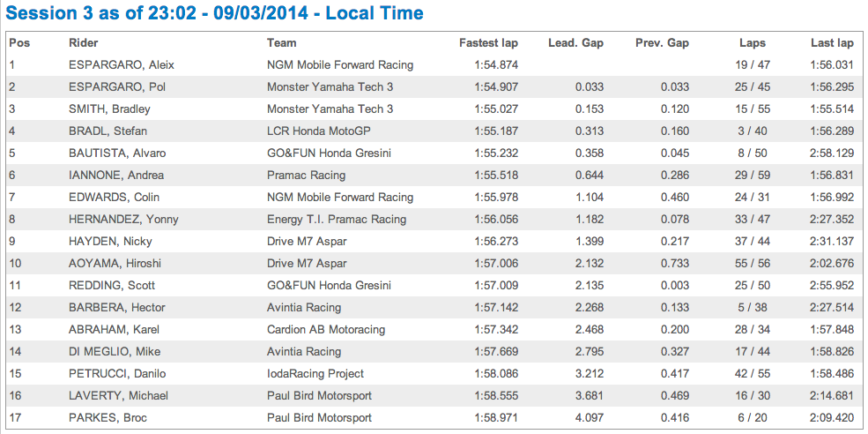Click lead gap value 0.153
Image resolution: width=868 pixels, height=434 pixels.
(x=590, y=109)
